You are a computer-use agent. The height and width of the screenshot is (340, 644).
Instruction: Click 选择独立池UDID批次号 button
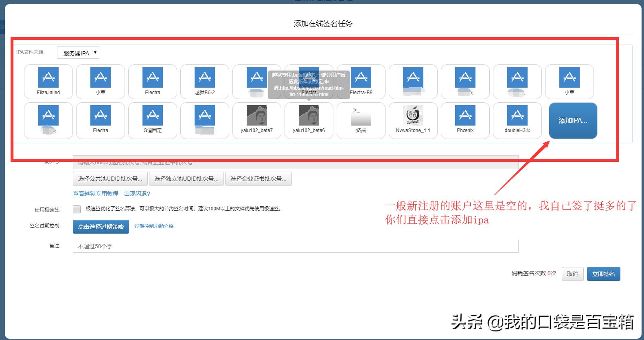tap(186, 179)
